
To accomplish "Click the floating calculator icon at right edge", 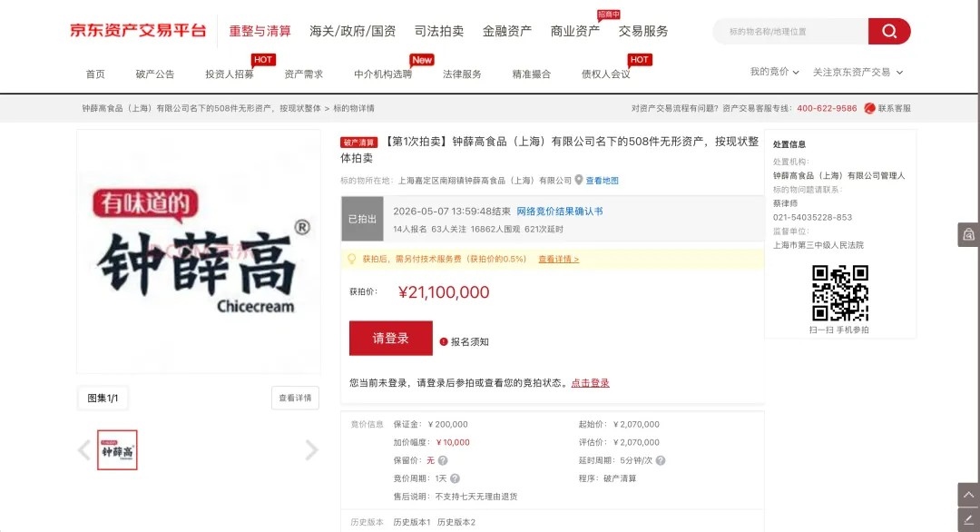I will 968,234.
